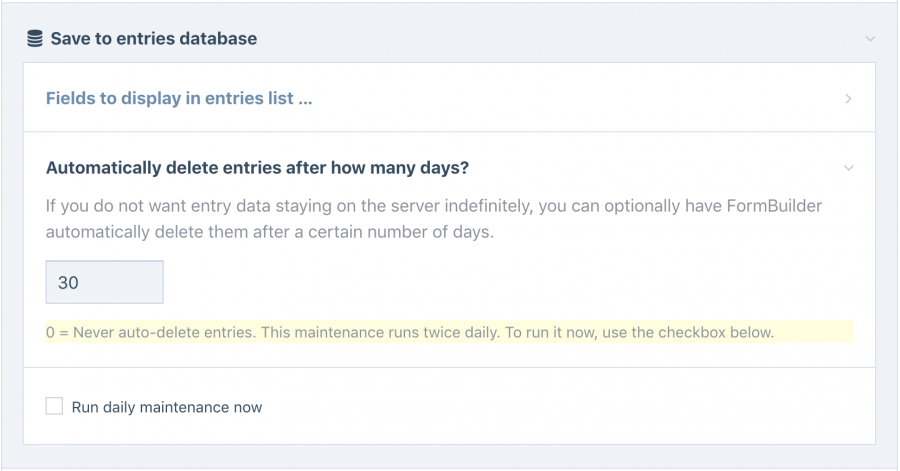Image resolution: width=900 pixels, height=471 pixels.
Task: Collapse the Save to entries database section
Action: click(x=870, y=39)
